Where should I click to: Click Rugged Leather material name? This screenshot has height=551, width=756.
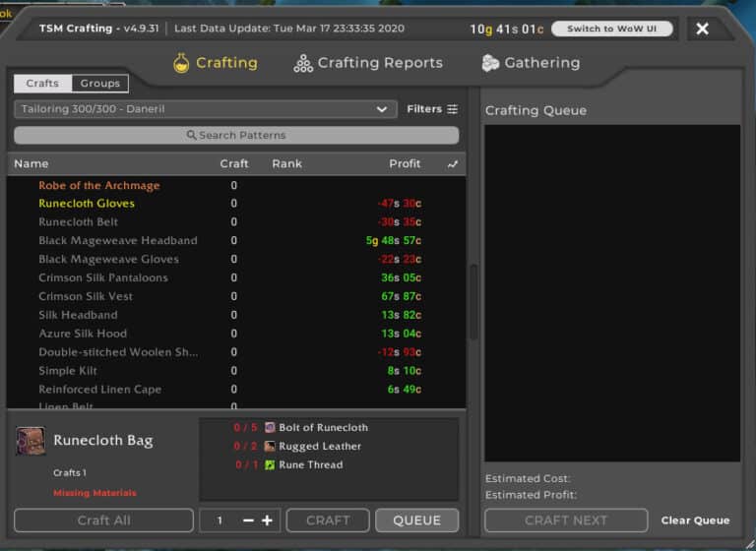[320, 446]
